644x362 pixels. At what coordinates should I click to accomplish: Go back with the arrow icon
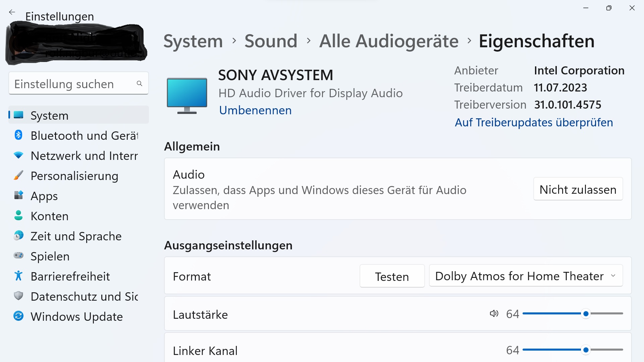(12, 12)
